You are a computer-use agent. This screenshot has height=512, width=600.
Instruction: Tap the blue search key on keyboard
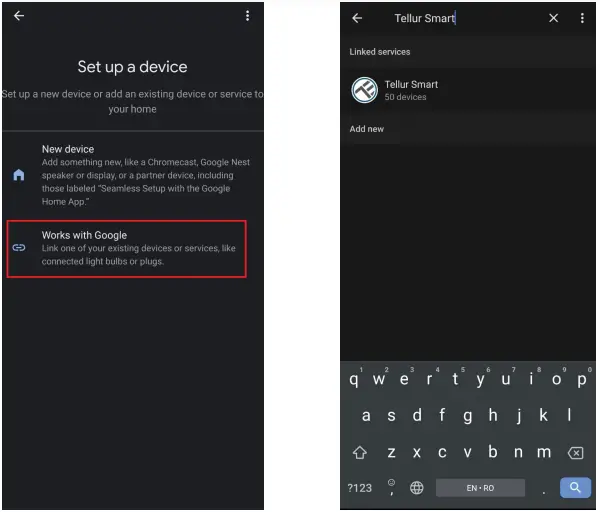pos(575,488)
